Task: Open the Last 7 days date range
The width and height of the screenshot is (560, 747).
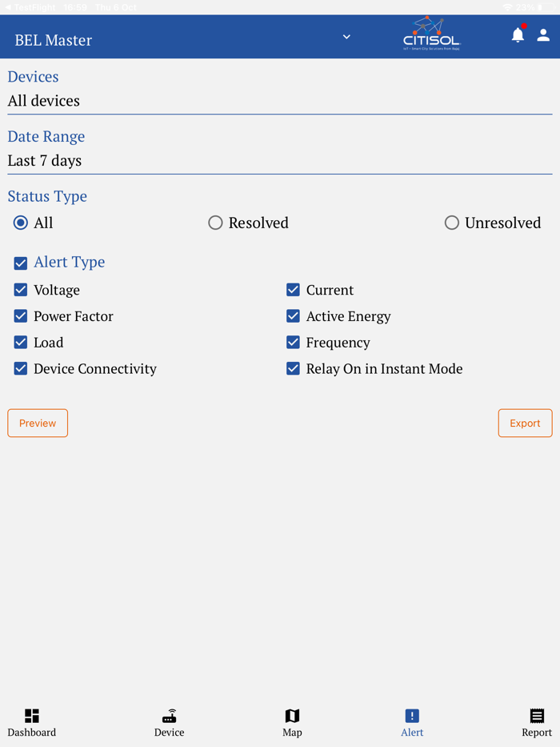Action: click(280, 161)
